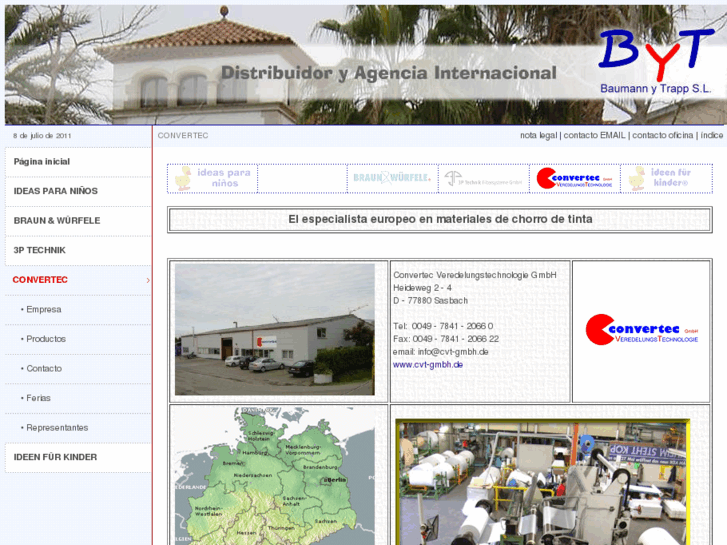Open the 'nota legal' link
The image size is (727, 545).
tap(538, 135)
